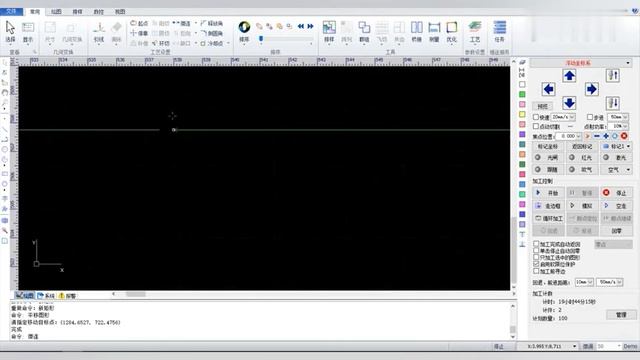Select the arrow Select tool in ribbon
Screen dimensions: 640x360
[x=10, y=31]
